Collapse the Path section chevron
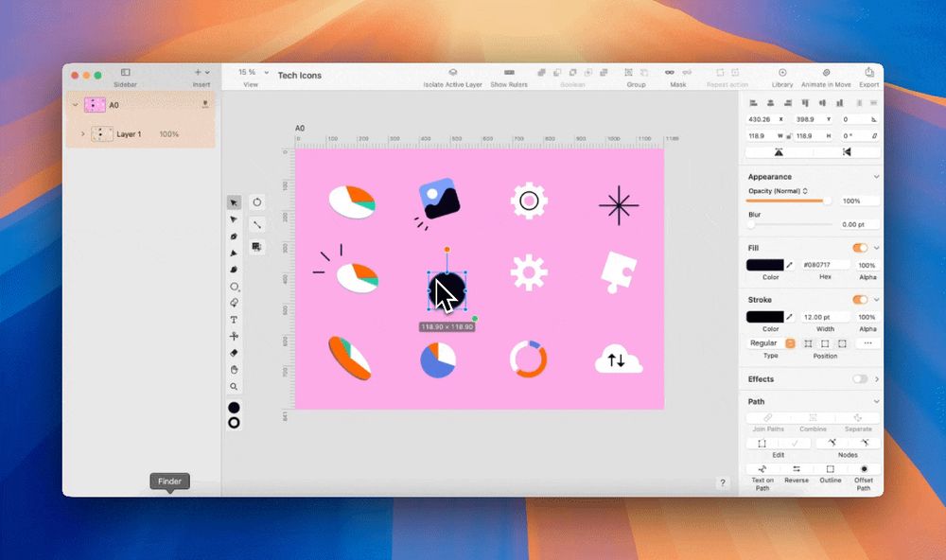Image resolution: width=946 pixels, height=560 pixels. 876,401
